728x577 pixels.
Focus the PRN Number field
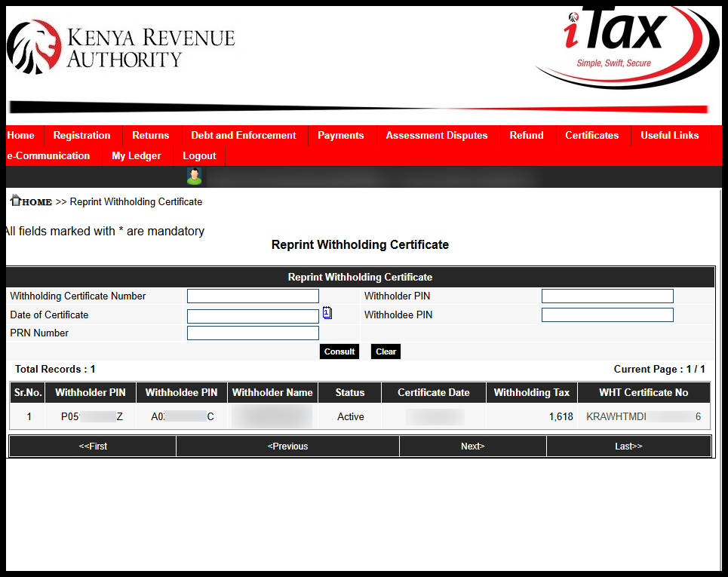coord(253,333)
